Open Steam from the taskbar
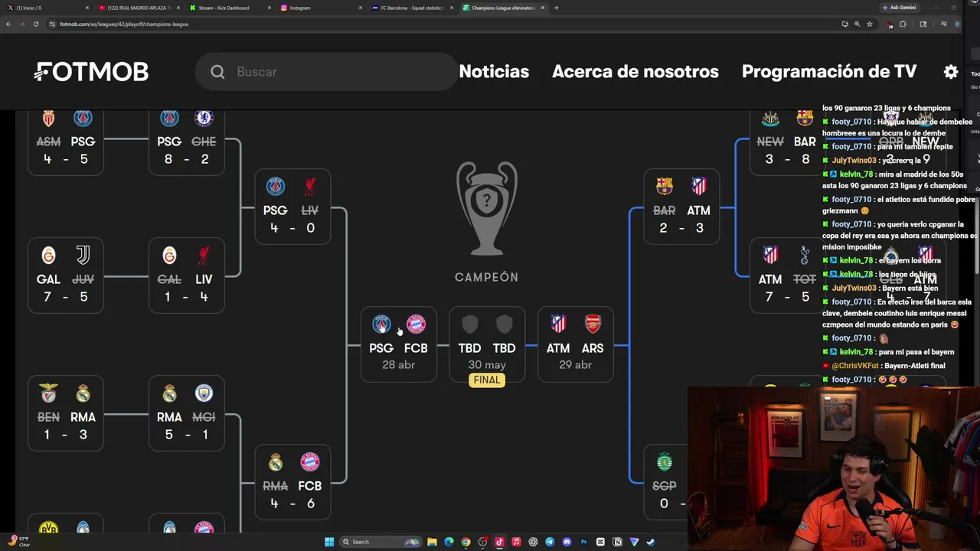 coord(651,542)
